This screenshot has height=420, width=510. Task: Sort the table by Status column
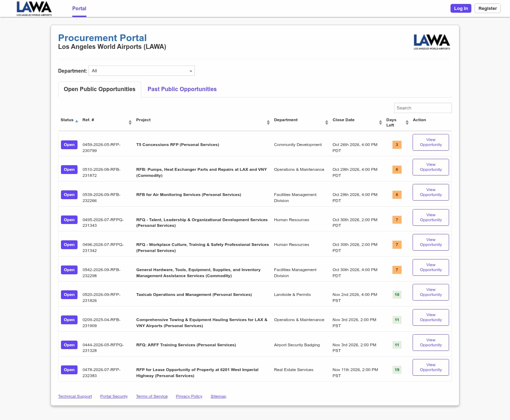(69, 120)
